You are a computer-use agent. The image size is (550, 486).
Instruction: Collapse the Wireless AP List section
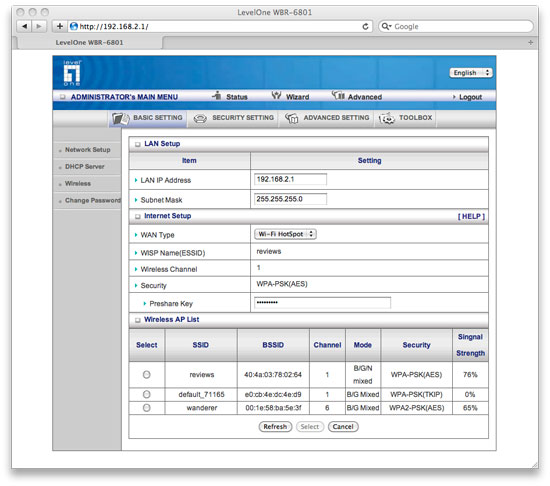(138, 320)
